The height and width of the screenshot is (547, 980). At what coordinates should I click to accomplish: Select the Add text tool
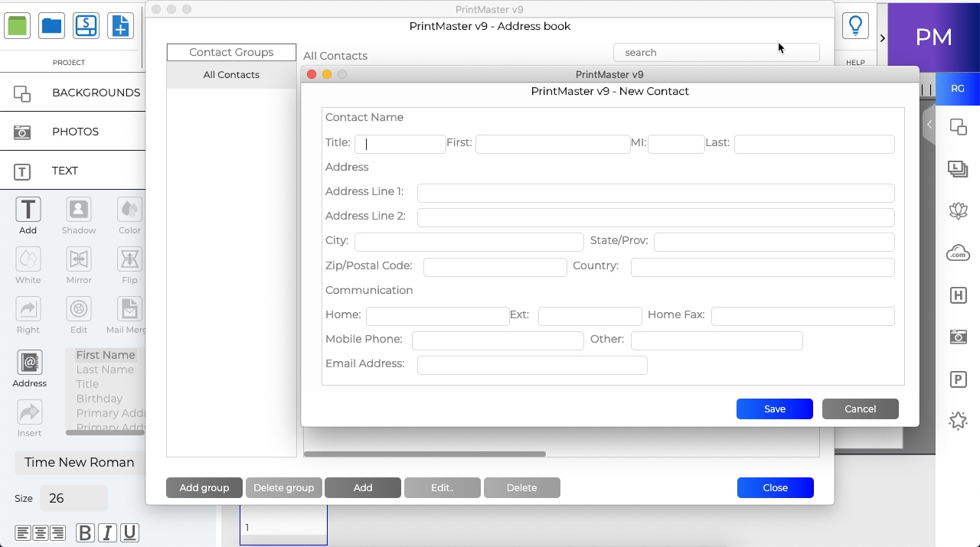click(28, 208)
